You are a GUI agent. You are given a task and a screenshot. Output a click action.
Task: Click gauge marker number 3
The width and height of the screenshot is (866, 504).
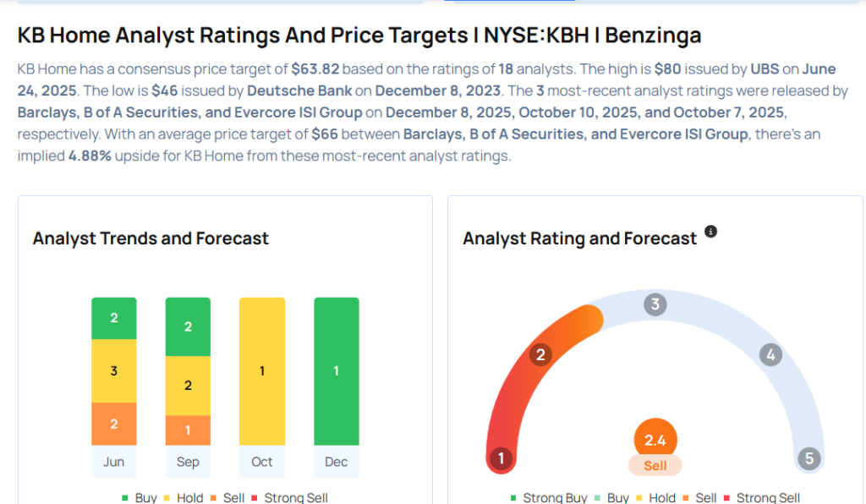pos(655,304)
